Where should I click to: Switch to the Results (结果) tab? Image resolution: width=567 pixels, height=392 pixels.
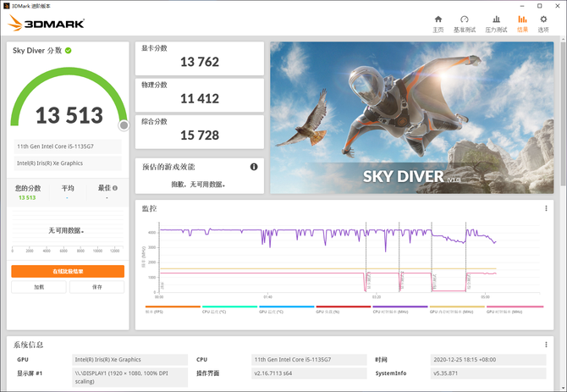pos(522,23)
